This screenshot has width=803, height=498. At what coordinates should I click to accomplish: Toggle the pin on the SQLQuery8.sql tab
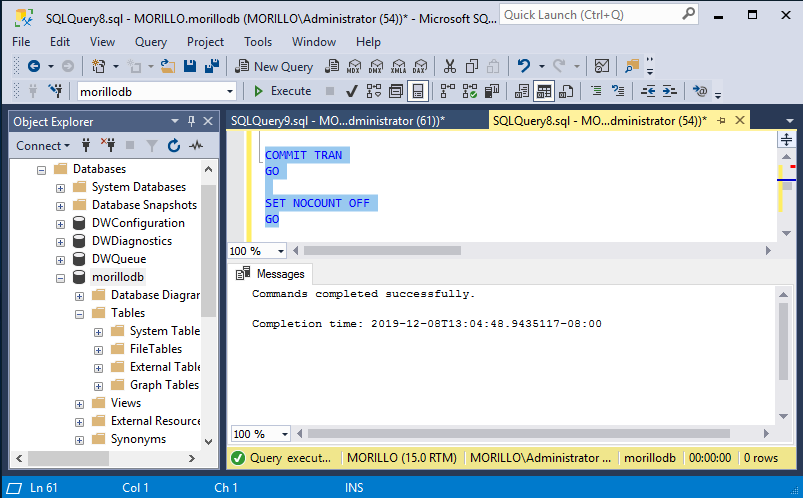click(x=721, y=120)
